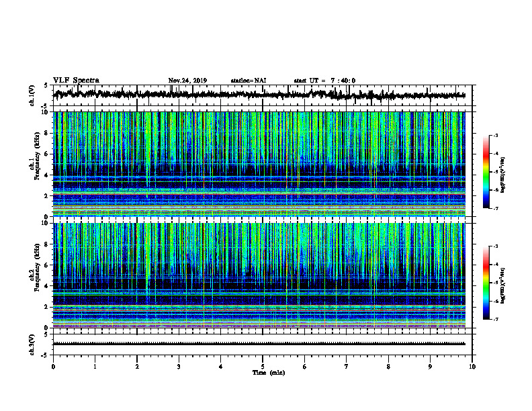Click the time axis tick label "3"
This screenshot has width=532, height=411.
click(179, 367)
